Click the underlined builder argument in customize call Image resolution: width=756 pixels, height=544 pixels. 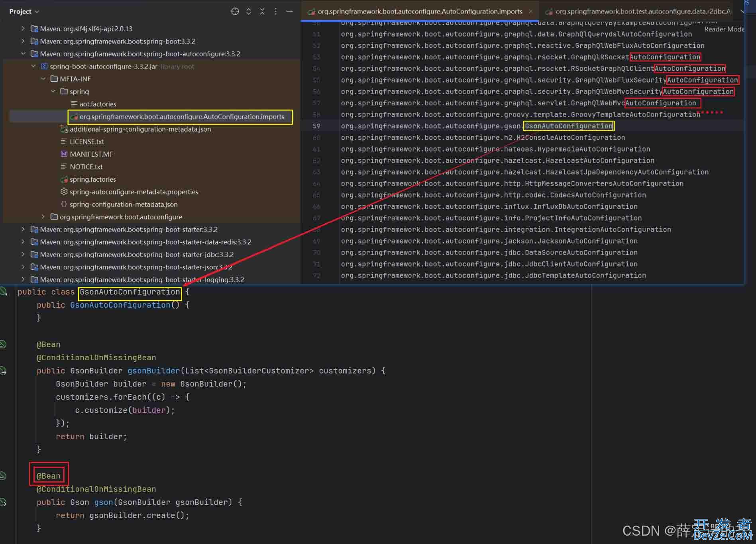(x=149, y=410)
